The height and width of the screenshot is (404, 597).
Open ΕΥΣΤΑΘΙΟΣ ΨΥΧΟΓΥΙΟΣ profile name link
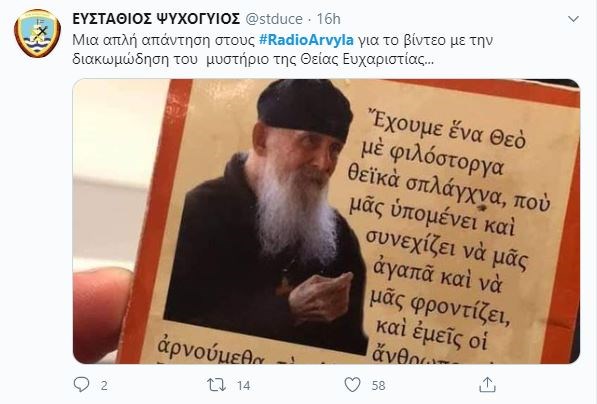[x=156, y=19]
